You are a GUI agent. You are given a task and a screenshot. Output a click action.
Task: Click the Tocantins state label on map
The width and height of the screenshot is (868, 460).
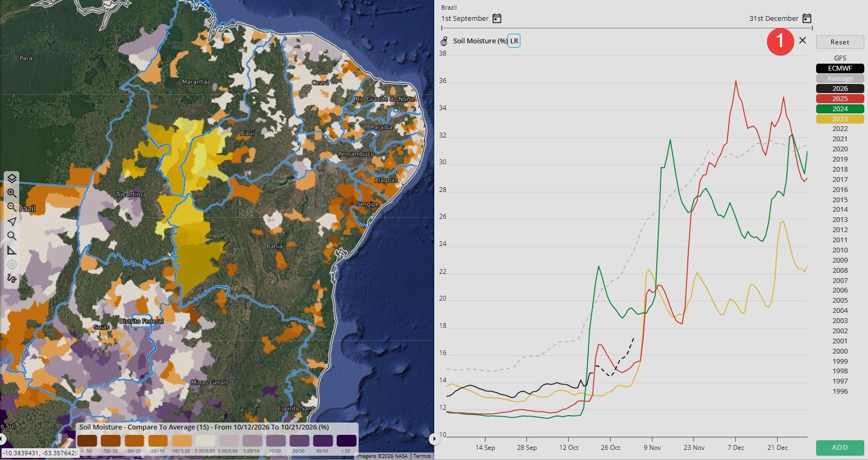point(129,194)
